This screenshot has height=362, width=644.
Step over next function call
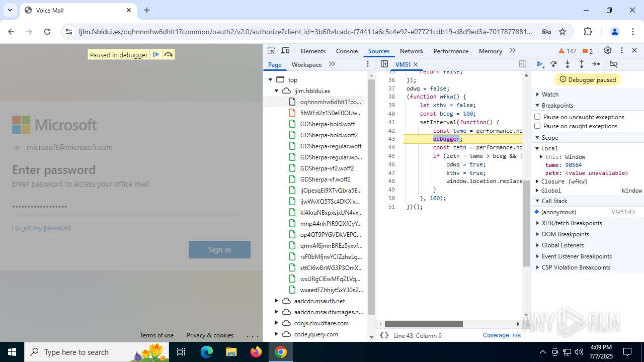(x=553, y=64)
